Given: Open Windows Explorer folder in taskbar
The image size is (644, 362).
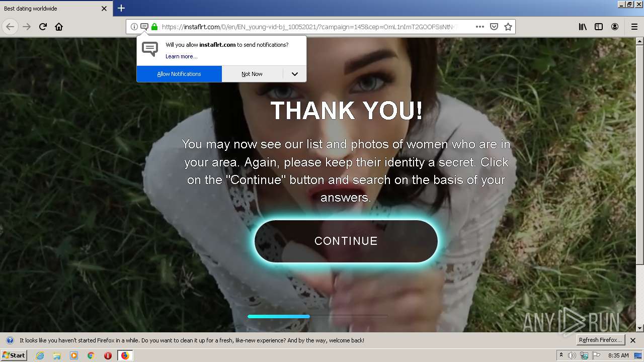Looking at the screenshot, I should [57, 355].
